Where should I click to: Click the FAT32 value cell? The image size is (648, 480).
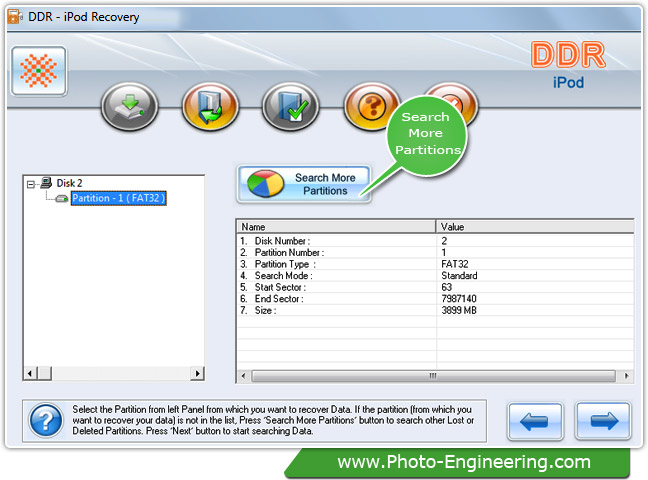[x=455, y=264]
